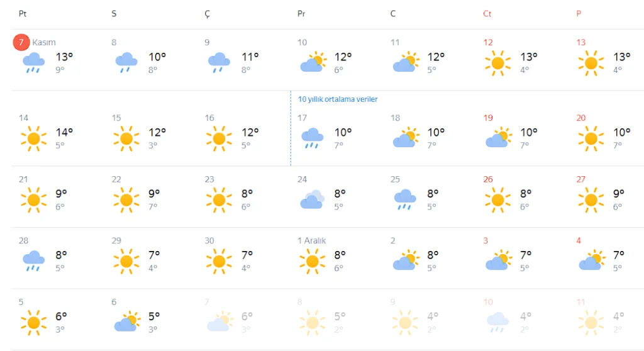Click the sunny icon on Saturday 12
This screenshot has height=351, width=644.
tap(497, 63)
